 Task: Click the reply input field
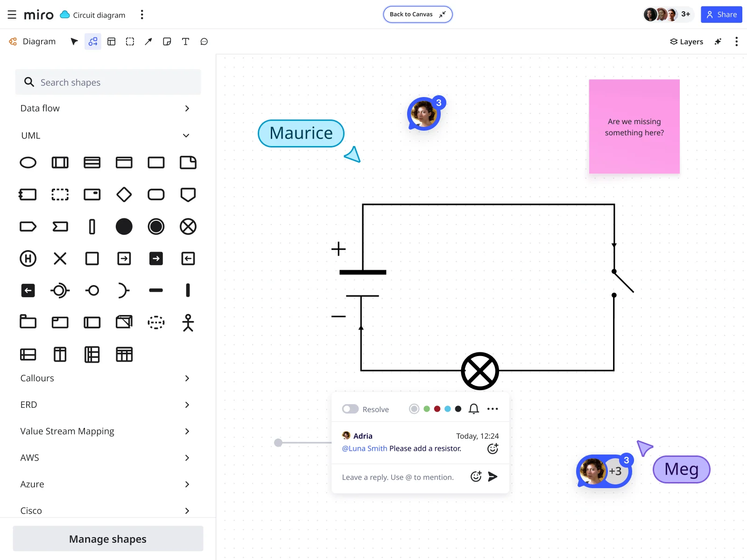[398, 477]
